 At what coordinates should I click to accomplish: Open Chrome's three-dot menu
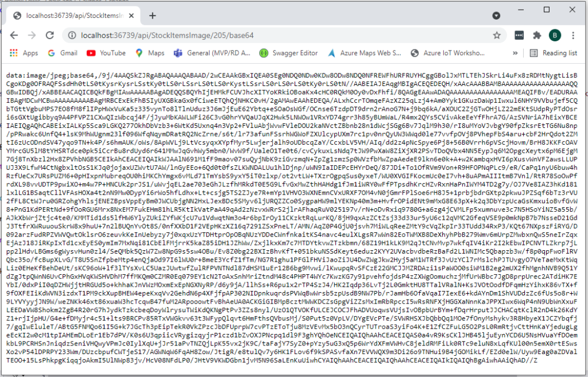(572, 35)
